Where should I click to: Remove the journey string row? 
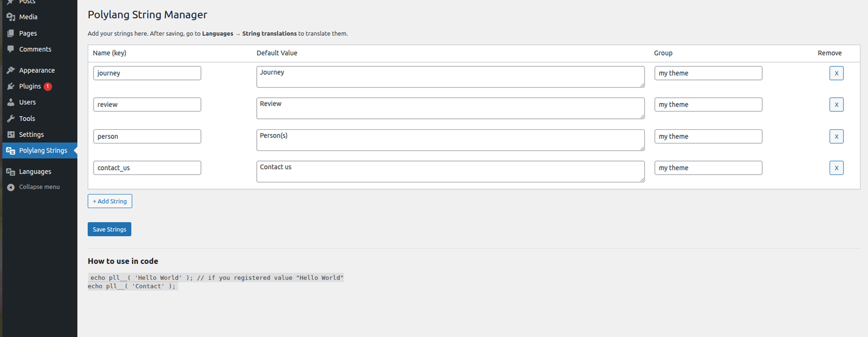[836, 73]
